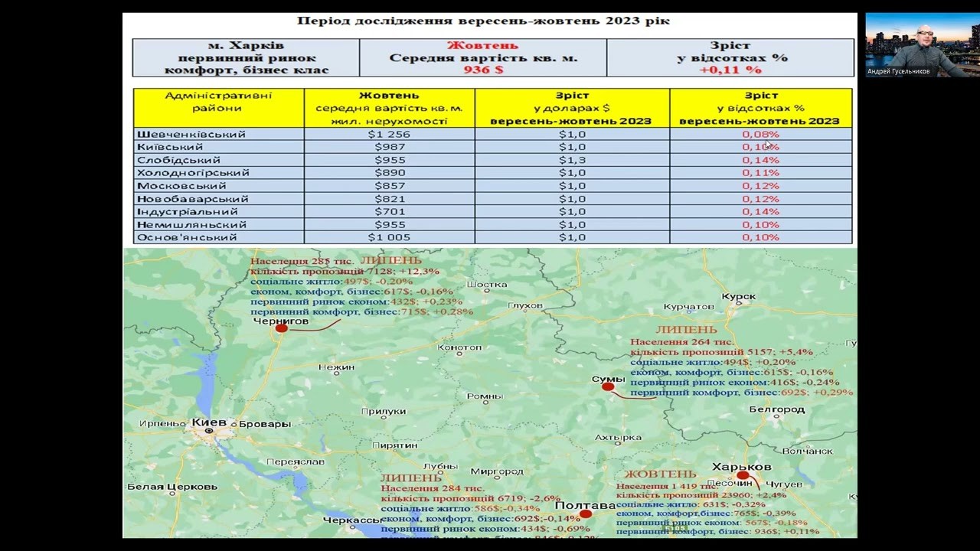The width and height of the screenshot is (980, 551).
Task: Click the 'Прилуки' city label on map
Action: (383, 411)
